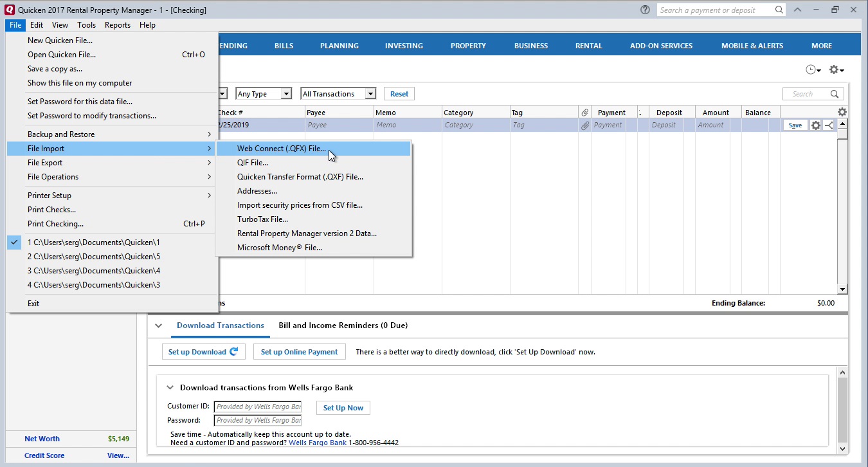Click the Credit Score View link
Image resolution: width=868 pixels, height=467 pixels.
[118, 455]
